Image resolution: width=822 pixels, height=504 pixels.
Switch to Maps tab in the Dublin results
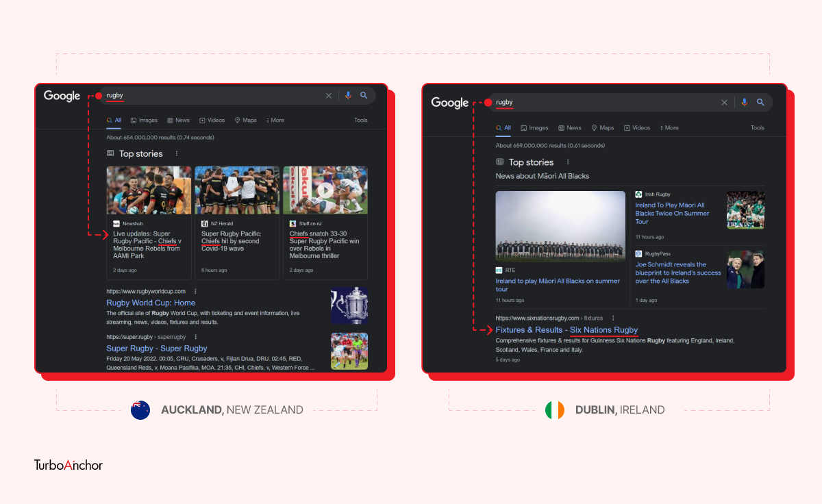pyautogui.click(x=602, y=128)
